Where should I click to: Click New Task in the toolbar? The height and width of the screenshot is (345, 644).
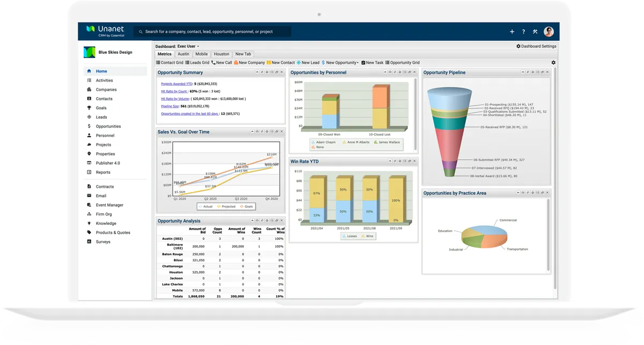coord(372,63)
